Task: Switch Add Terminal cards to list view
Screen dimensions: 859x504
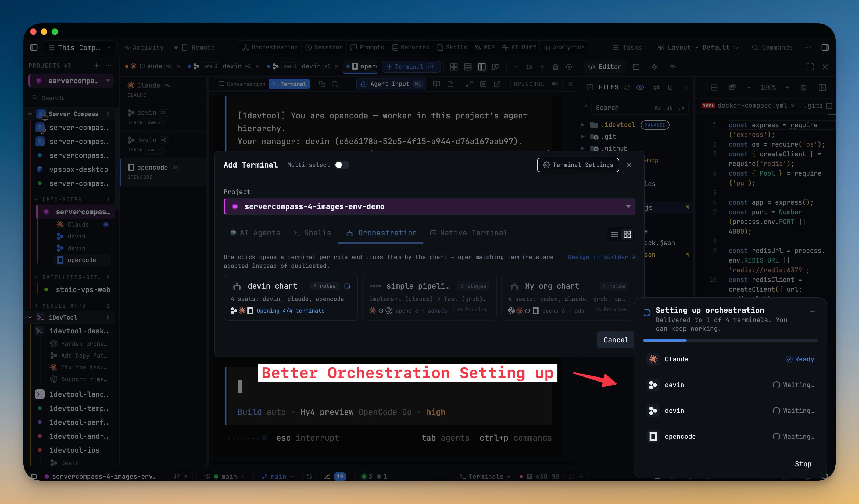Action: point(614,234)
